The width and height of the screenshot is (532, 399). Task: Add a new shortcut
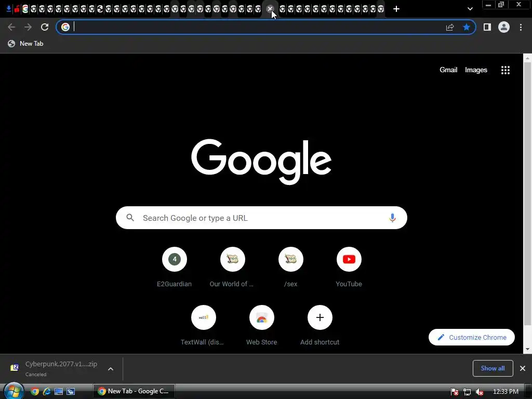click(x=320, y=325)
